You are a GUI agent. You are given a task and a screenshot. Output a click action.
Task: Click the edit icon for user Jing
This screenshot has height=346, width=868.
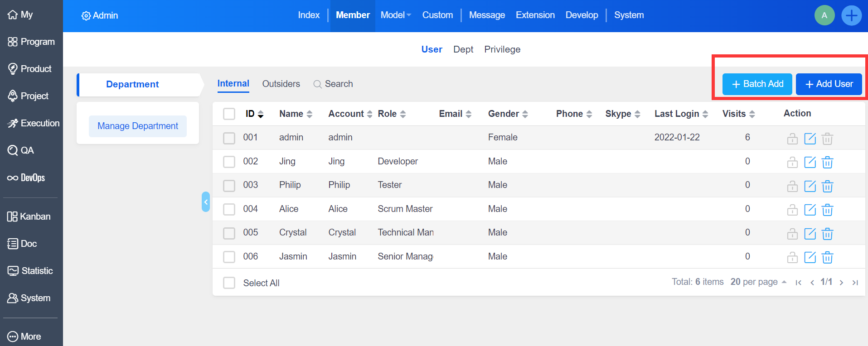coord(810,162)
